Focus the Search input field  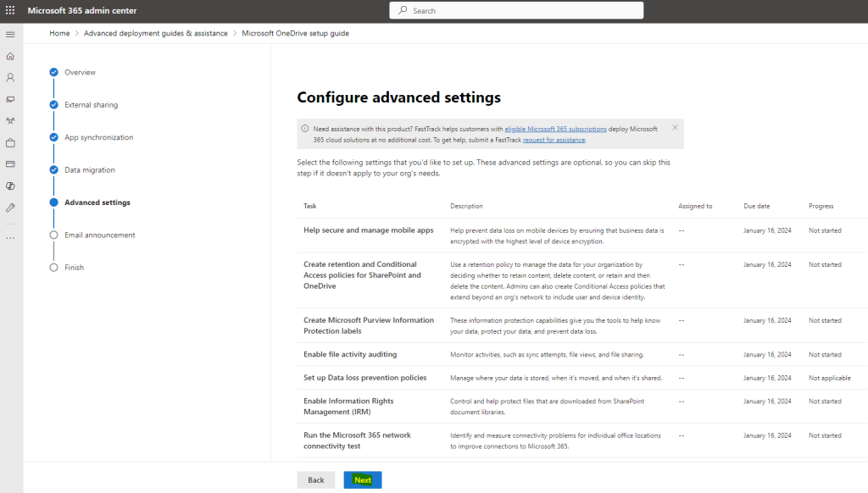516,10
